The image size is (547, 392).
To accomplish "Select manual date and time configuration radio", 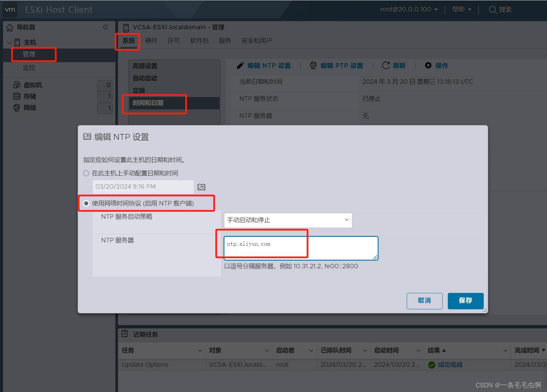I will (86, 173).
